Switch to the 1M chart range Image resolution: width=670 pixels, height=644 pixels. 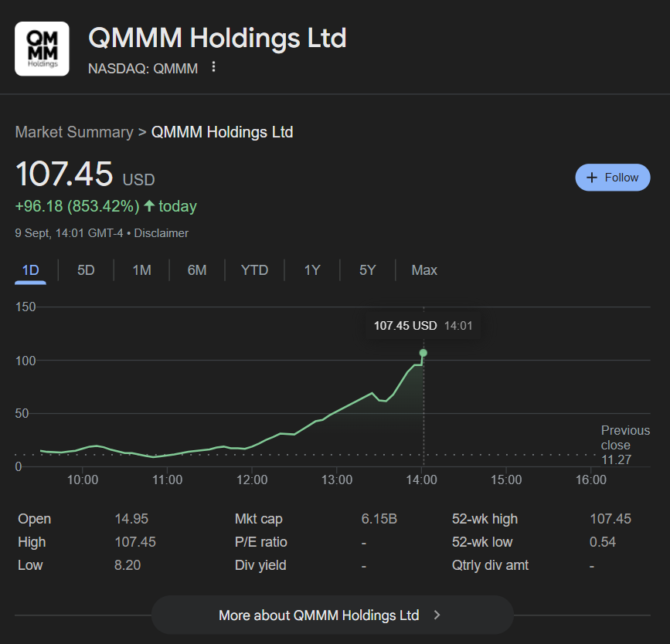point(142,270)
